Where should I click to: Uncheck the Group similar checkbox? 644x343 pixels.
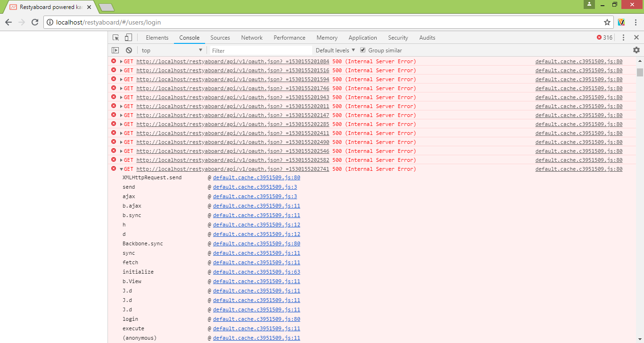tap(363, 50)
